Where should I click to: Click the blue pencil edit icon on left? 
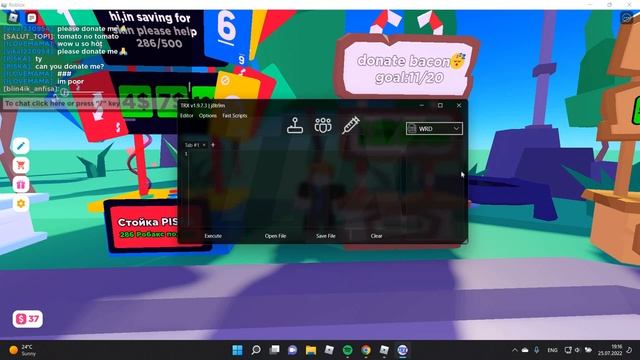[21, 146]
